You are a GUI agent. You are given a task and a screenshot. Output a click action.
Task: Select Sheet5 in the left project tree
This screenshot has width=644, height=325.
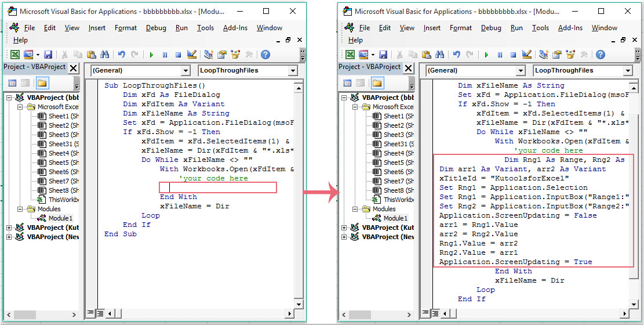pyautogui.click(x=58, y=162)
